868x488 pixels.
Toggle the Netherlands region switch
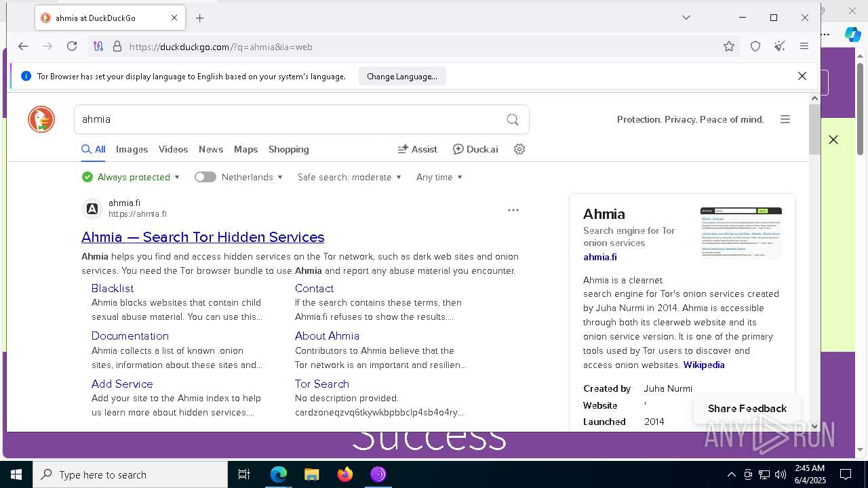(x=205, y=177)
